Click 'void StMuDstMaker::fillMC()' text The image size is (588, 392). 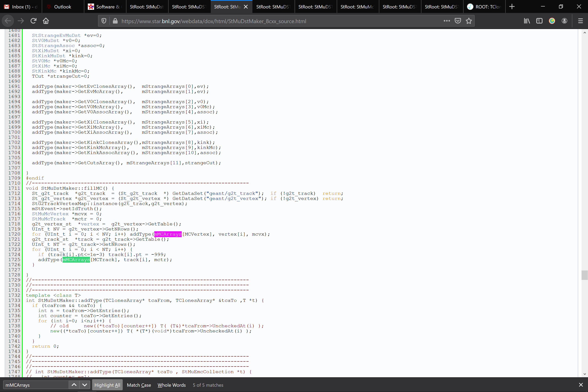pos(67,188)
